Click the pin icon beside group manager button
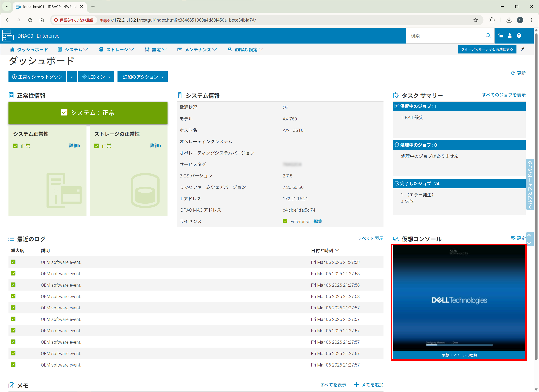 coord(523,49)
